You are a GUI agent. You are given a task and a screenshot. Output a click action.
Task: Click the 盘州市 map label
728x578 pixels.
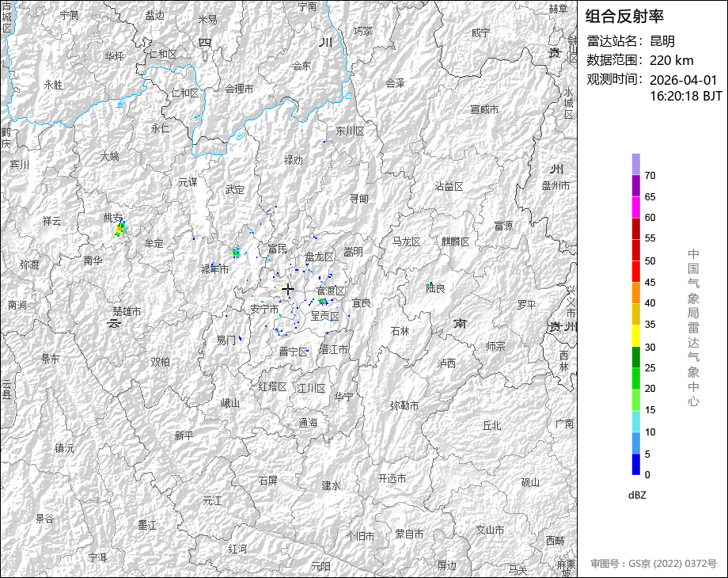(555, 185)
